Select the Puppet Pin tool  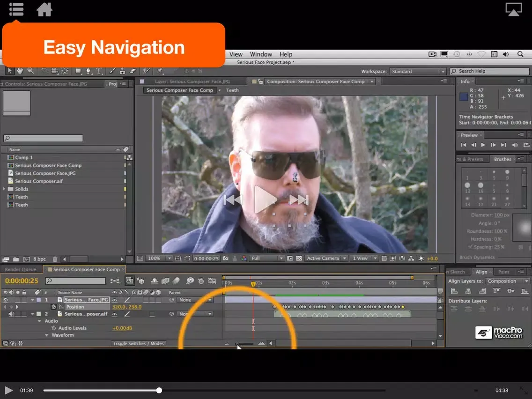[x=160, y=71]
